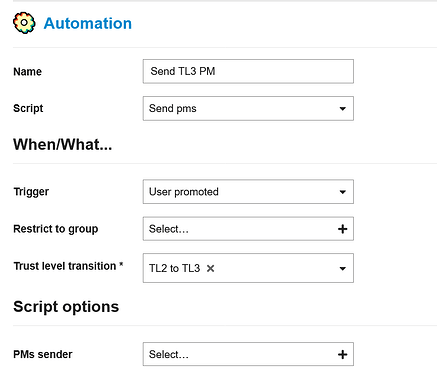437x374 pixels.
Task: Click the Trust level transition label
Action: 68,266
